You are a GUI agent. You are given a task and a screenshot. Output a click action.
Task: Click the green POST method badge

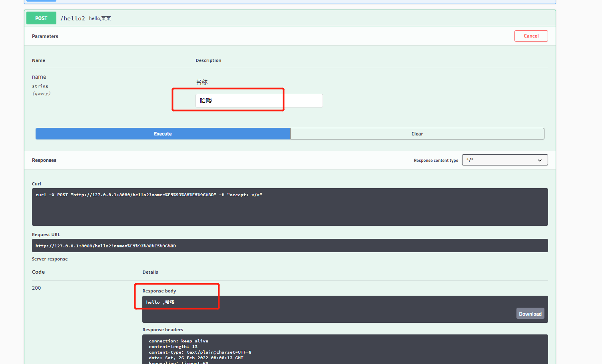pyautogui.click(x=41, y=18)
